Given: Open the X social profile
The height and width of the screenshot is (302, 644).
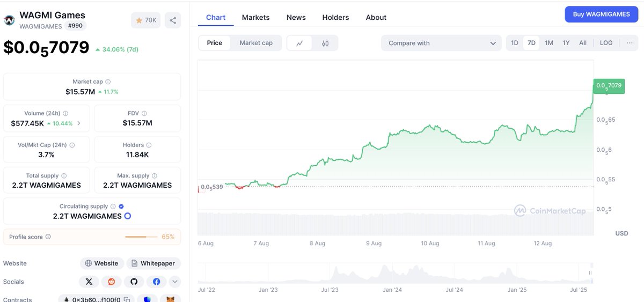Looking at the screenshot, I should tap(89, 282).
